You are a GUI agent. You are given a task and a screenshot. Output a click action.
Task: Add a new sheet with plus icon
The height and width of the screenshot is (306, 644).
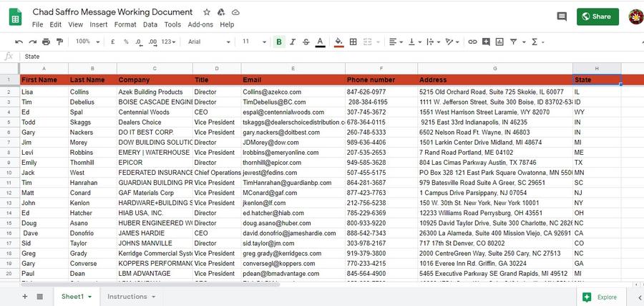point(25,297)
